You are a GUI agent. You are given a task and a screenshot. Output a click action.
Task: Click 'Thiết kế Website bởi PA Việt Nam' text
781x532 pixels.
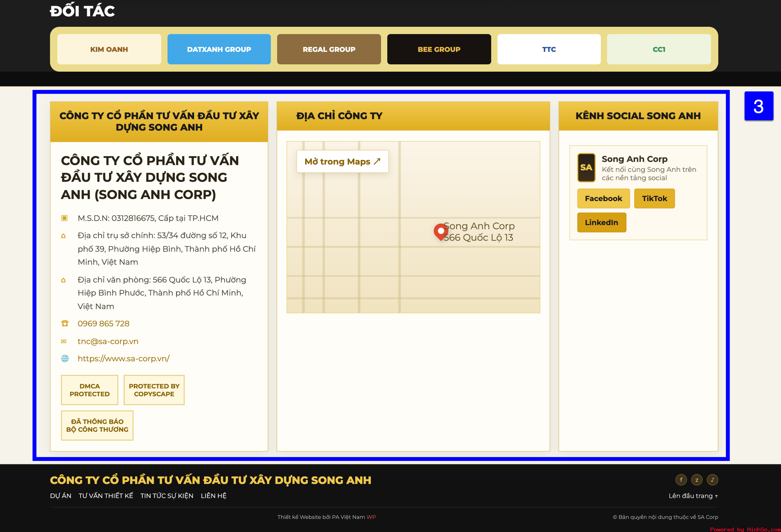321,517
